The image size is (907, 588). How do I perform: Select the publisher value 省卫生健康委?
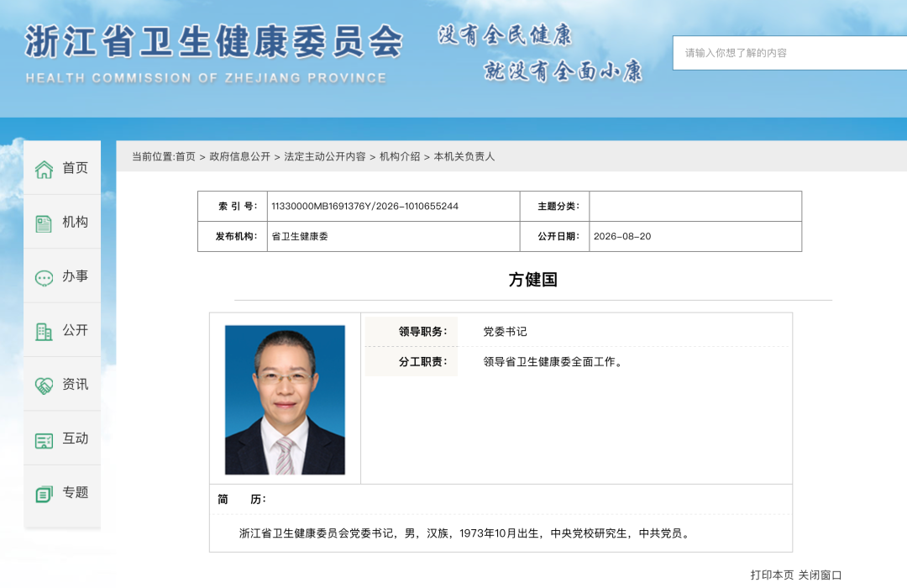[300, 236]
